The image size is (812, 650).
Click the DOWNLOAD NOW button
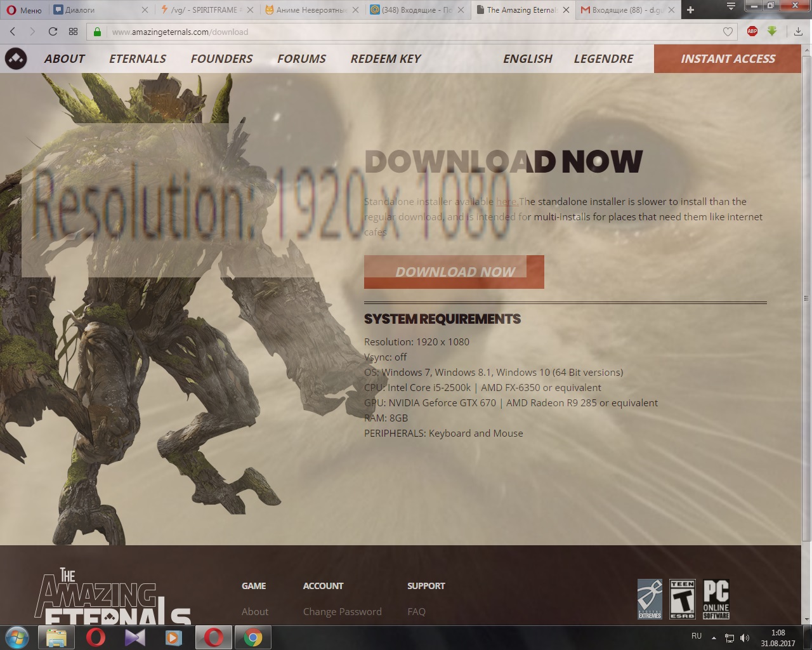[x=454, y=272]
